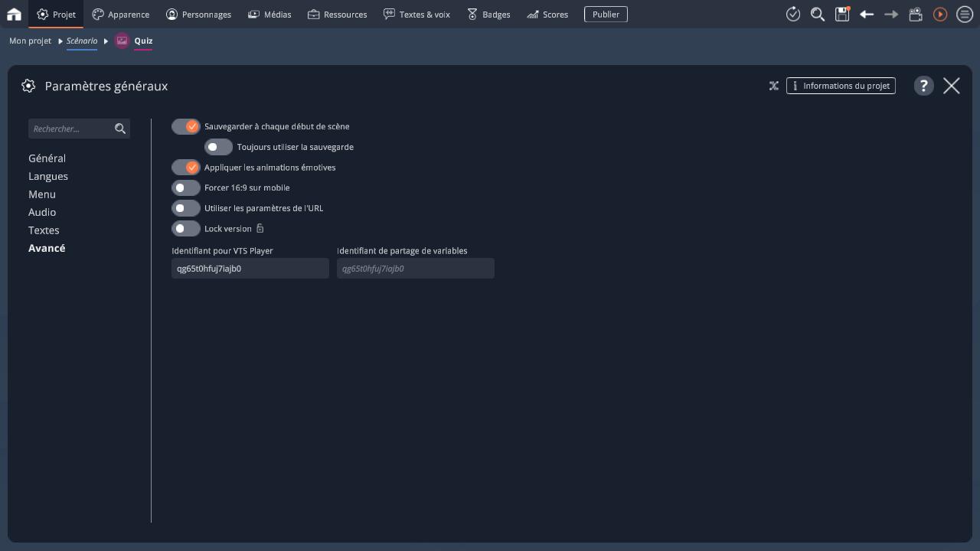The height and width of the screenshot is (551, 980).
Task: Play the project with orange play icon
Action: pos(940,14)
